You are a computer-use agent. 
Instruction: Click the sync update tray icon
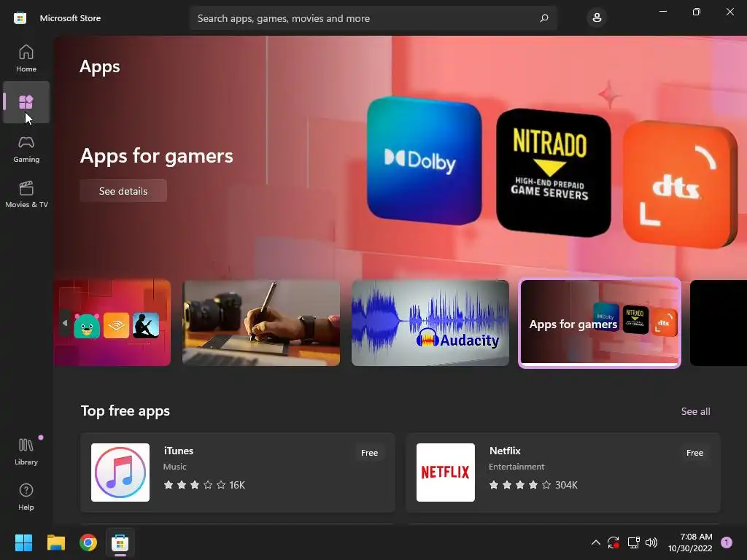pos(613,542)
